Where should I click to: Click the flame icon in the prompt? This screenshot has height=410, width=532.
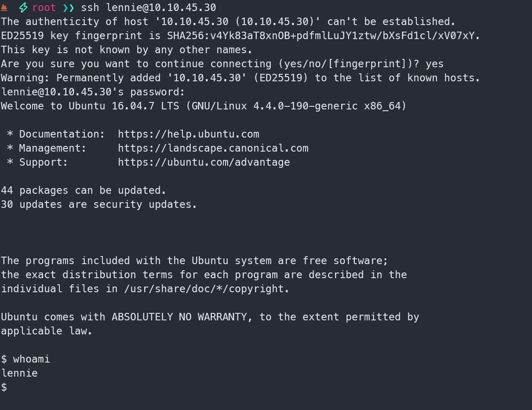pyautogui.click(x=4, y=7)
